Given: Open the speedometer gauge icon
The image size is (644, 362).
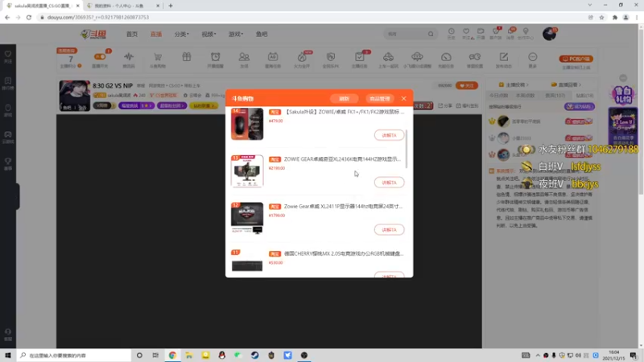Looking at the screenshot, I should pos(446,56).
